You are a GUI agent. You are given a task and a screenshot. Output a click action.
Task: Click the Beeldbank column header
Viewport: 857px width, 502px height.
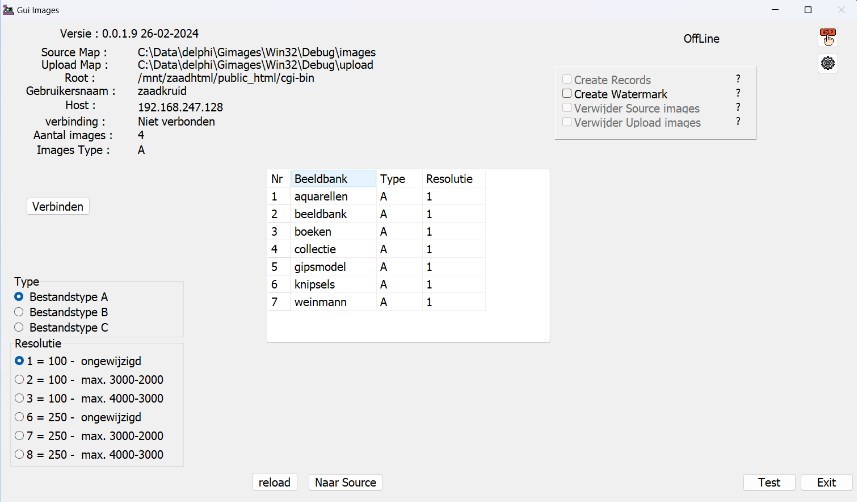coord(333,179)
